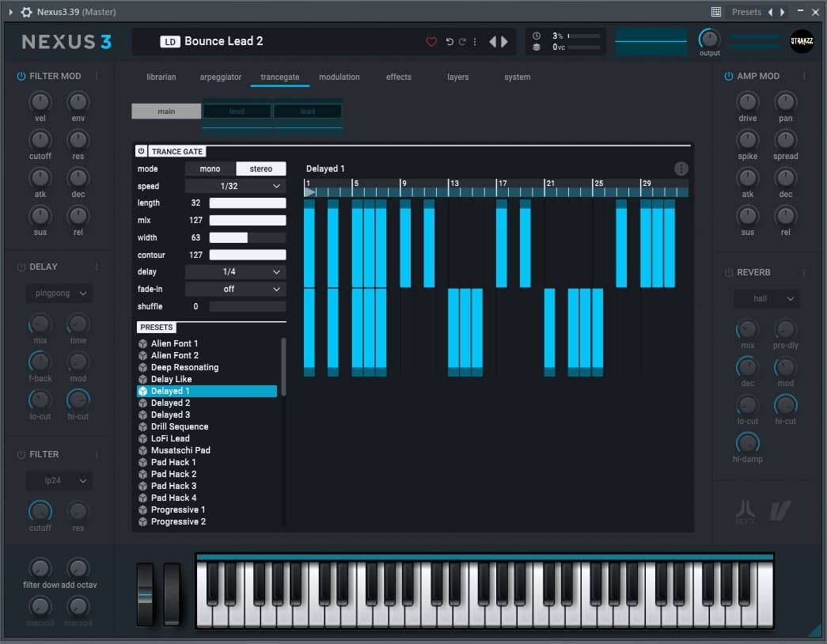Toggle step 13 in the lower gate row

click(453, 332)
